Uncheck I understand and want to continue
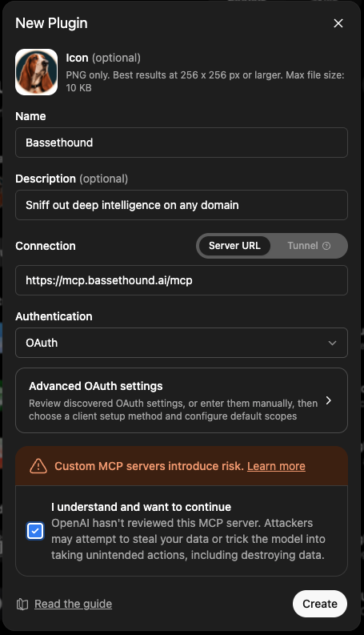364x635 pixels. click(35, 531)
